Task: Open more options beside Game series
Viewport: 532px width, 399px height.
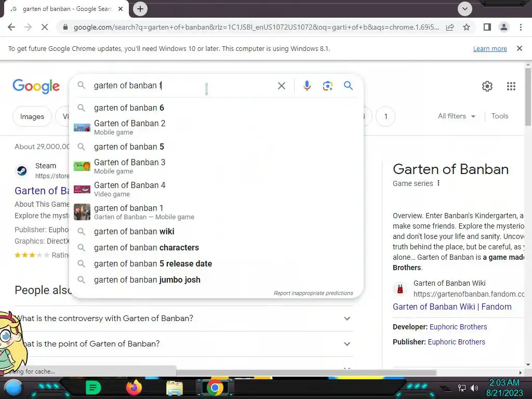Action: coord(438,183)
